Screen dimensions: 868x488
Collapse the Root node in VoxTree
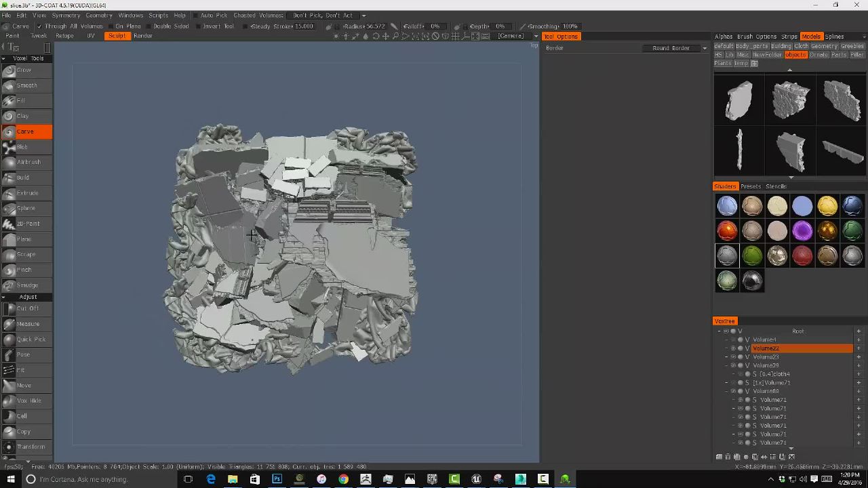[x=719, y=331]
